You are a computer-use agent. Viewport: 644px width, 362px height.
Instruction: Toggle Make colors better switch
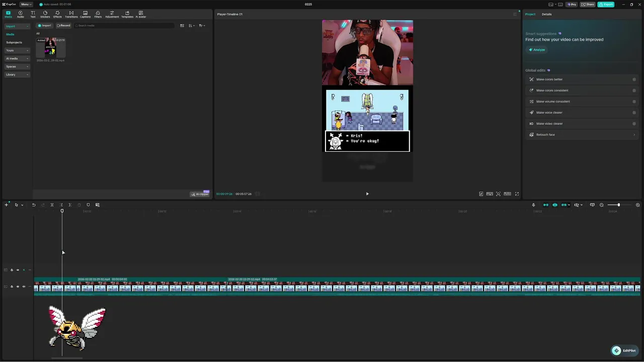pyautogui.click(x=634, y=79)
